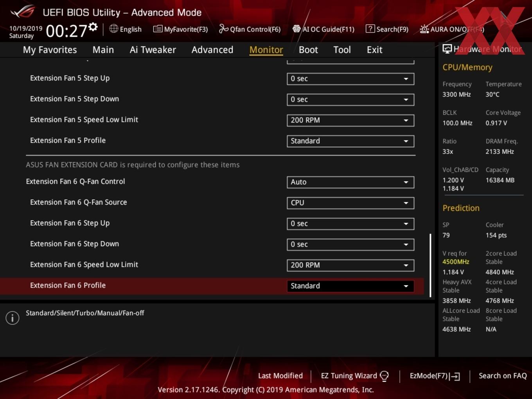Open the clock settings gear icon
Screen dimensions: 532x399
[93, 27]
